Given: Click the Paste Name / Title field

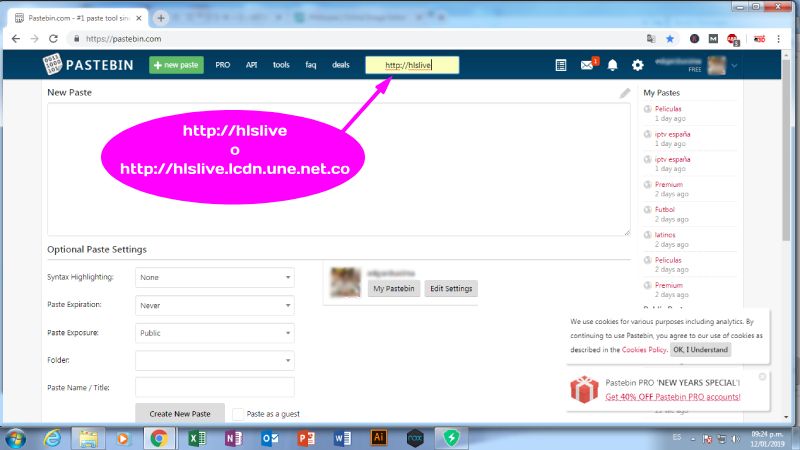Looking at the screenshot, I should click(215, 387).
